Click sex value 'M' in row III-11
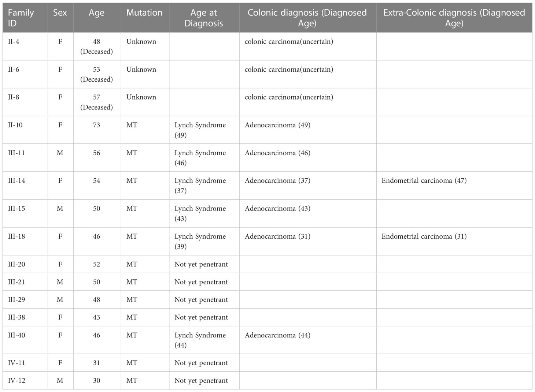This screenshot has width=535, height=392. click(x=60, y=153)
